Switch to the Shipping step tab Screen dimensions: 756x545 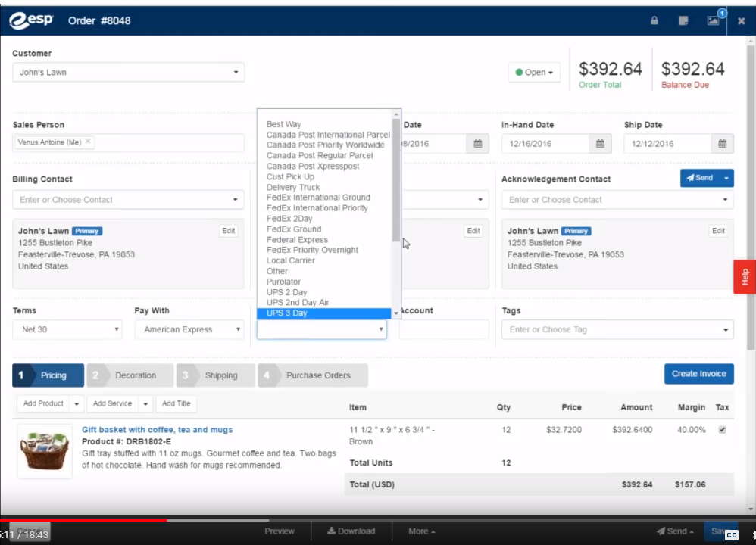click(216, 375)
